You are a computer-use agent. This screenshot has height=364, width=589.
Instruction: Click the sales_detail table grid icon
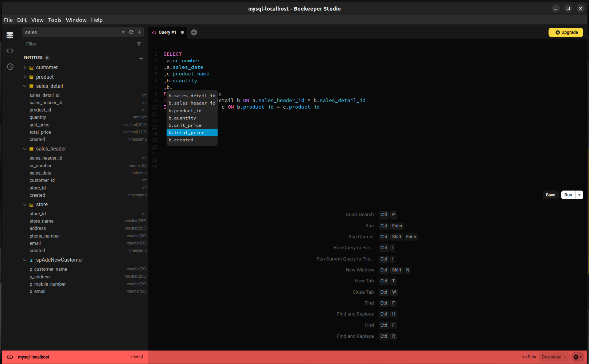(x=31, y=86)
